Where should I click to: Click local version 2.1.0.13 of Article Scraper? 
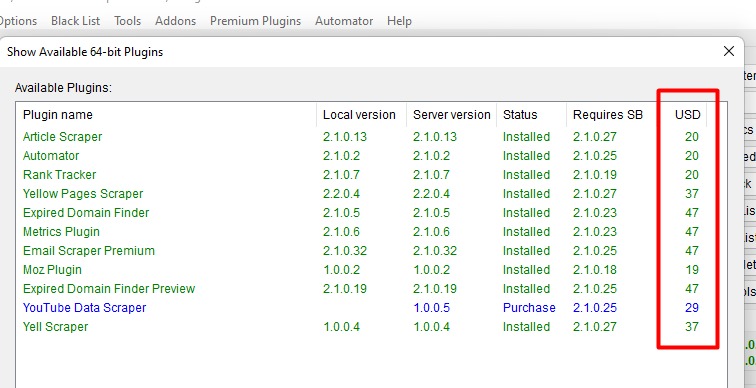pyautogui.click(x=345, y=137)
